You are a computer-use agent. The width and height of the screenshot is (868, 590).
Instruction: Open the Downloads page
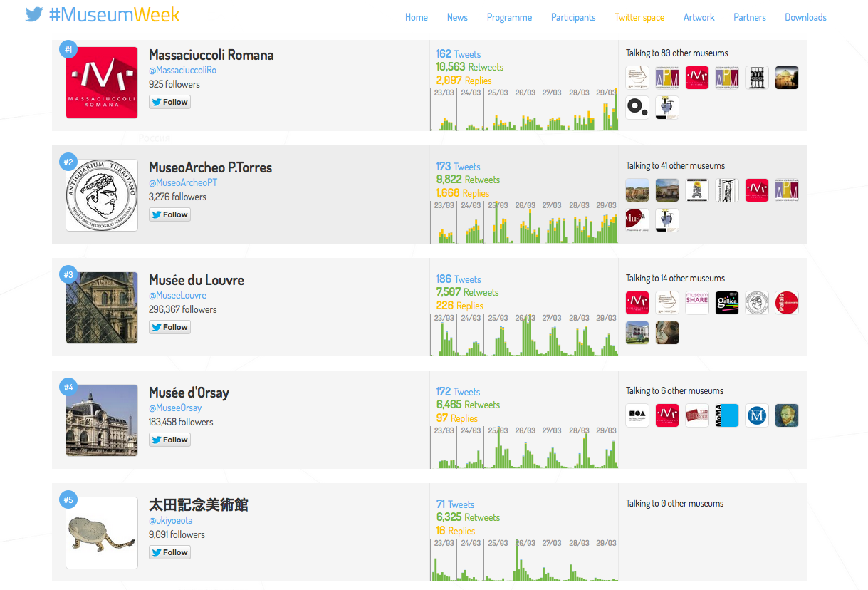806,17
